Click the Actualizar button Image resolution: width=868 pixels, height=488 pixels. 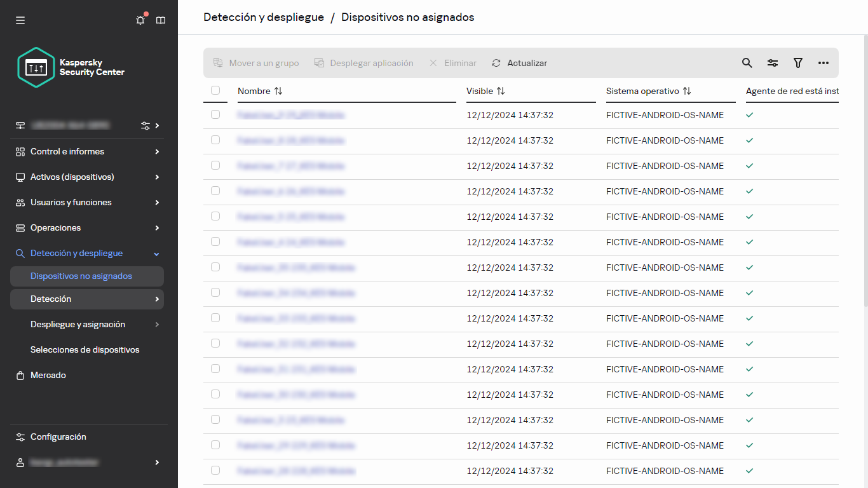tap(519, 63)
